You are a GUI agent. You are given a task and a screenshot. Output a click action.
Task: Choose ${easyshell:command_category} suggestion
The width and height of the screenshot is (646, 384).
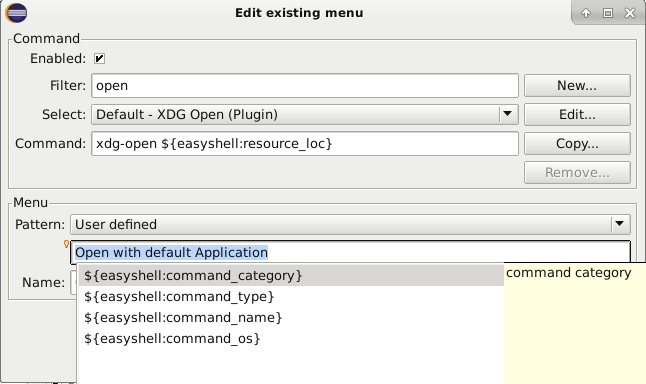coord(290,275)
